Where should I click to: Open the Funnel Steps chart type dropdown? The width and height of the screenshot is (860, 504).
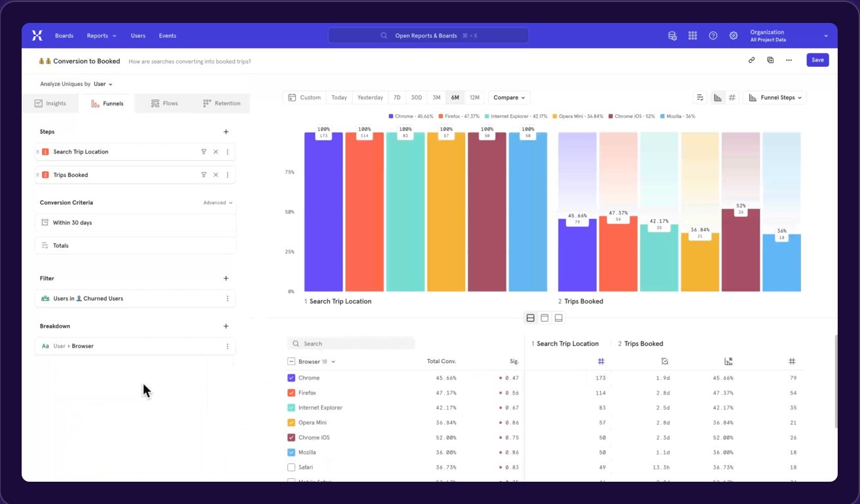[x=775, y=98]
